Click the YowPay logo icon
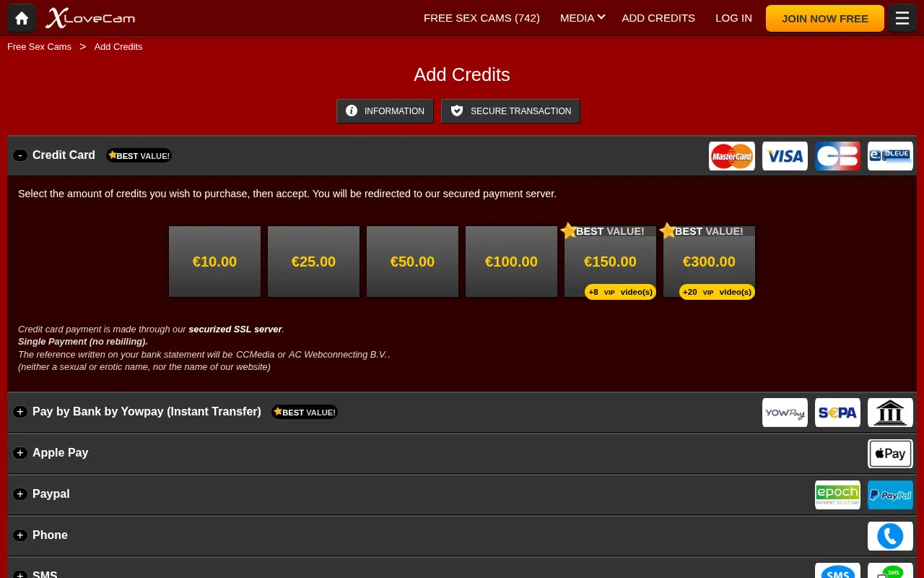This screenshot has height=578, width=924. click(785, 413)
